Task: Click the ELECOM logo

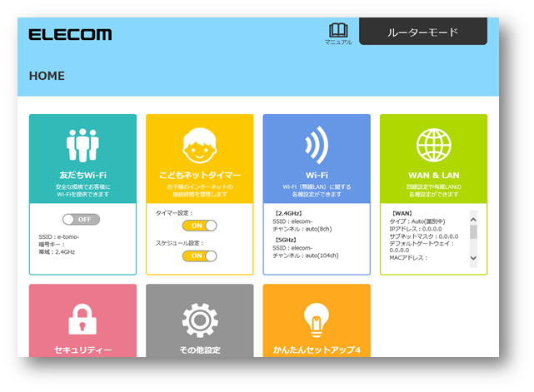Action: tap(70, 34)
